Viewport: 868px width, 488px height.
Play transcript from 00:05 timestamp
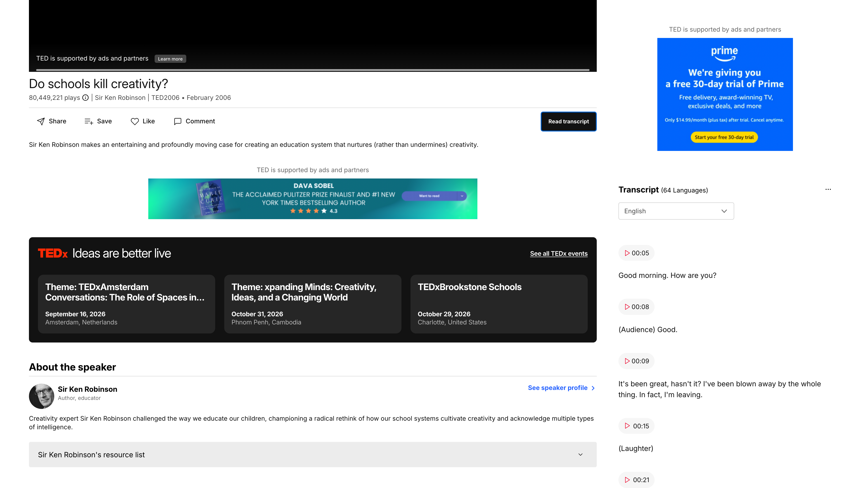637,253
